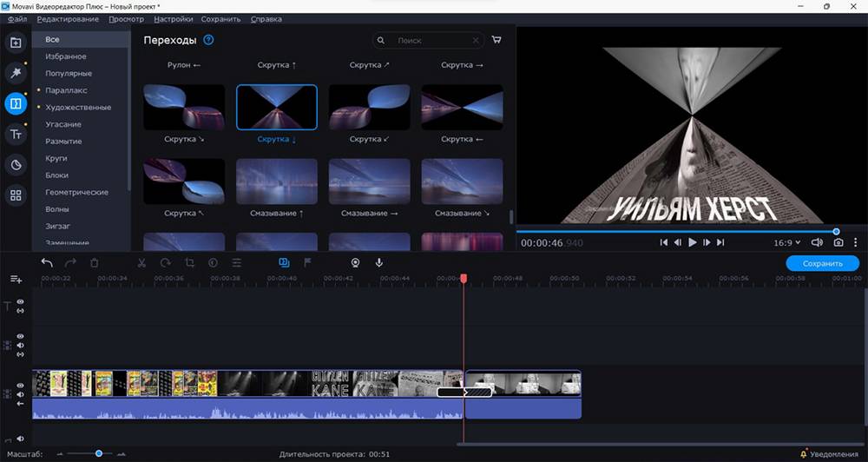The width and height of the screenshot is (868, 462).
Task: Click the redo arrow on timeline toolbar
Action: pos(70,263)
